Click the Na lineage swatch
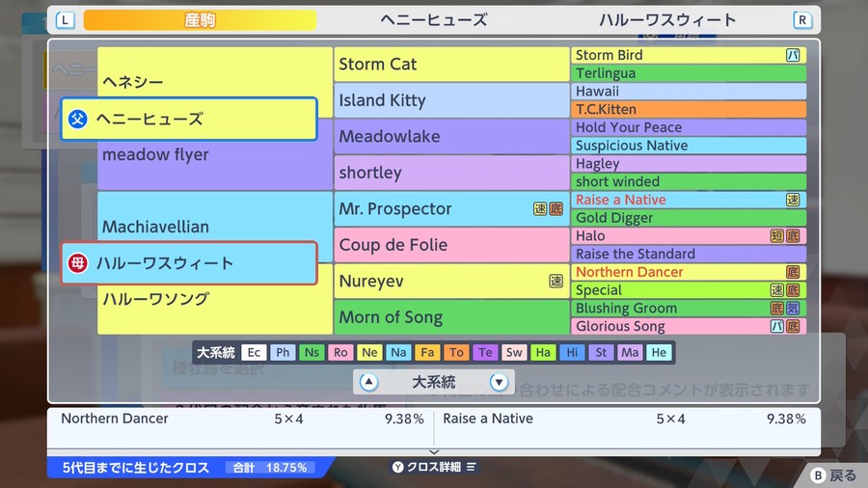Viewport: 868px width, 488px height. point(398,352)
